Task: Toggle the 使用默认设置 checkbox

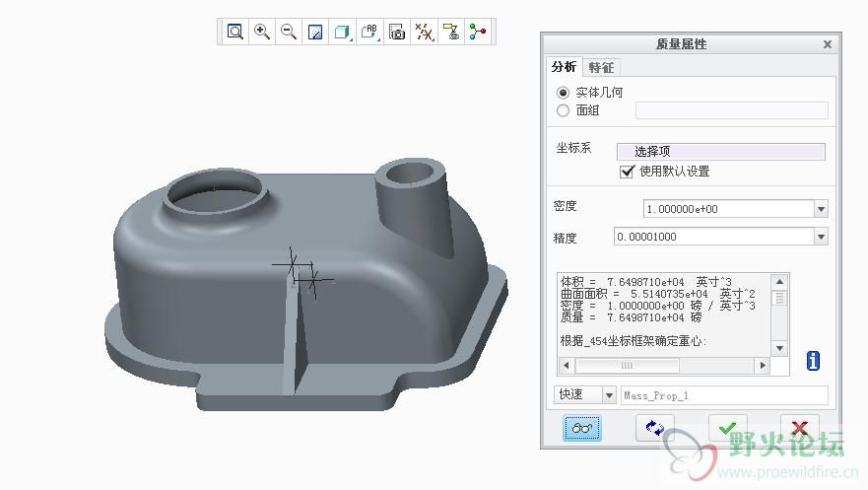Action: coord(627,172)
